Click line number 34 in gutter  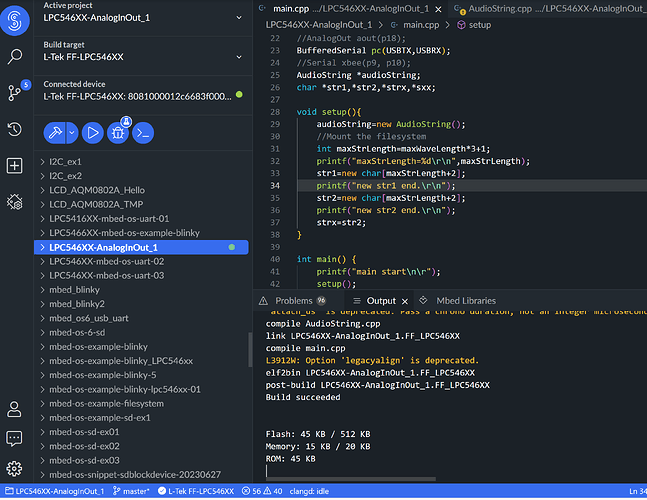coord(275,186)
